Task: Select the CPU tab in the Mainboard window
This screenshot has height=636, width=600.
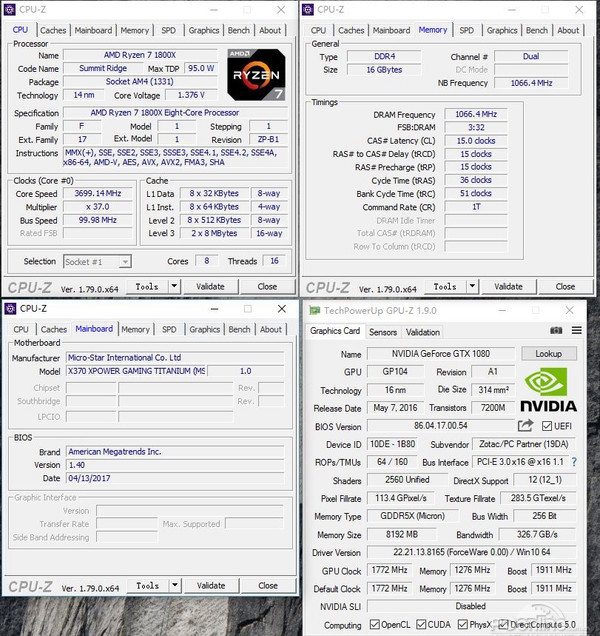Action: (21, 329)
